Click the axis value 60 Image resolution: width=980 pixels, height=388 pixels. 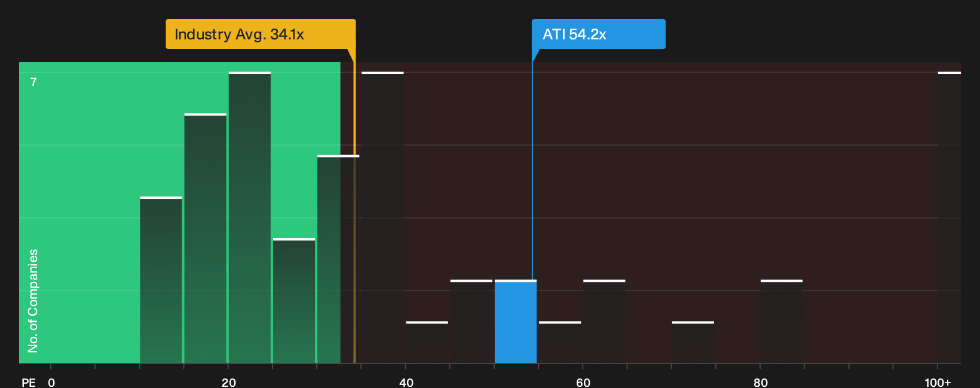pyautogui.click(x=583, y=382)
